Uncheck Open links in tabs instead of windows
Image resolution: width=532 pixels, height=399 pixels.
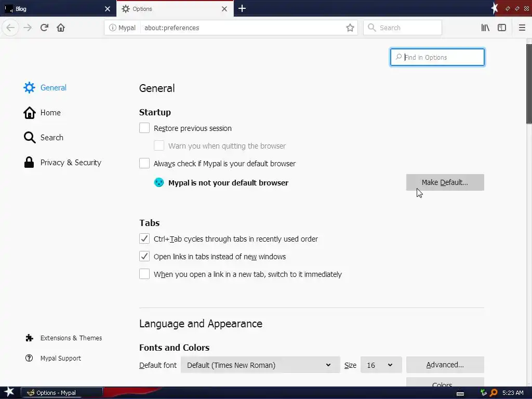[144, 256]
